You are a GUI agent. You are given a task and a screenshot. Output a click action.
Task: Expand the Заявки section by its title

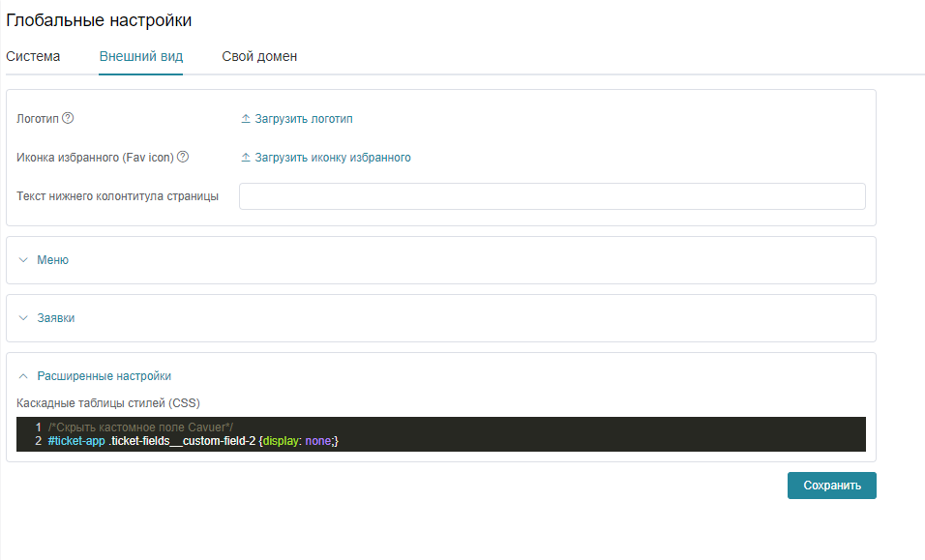(x=55, y=318)
